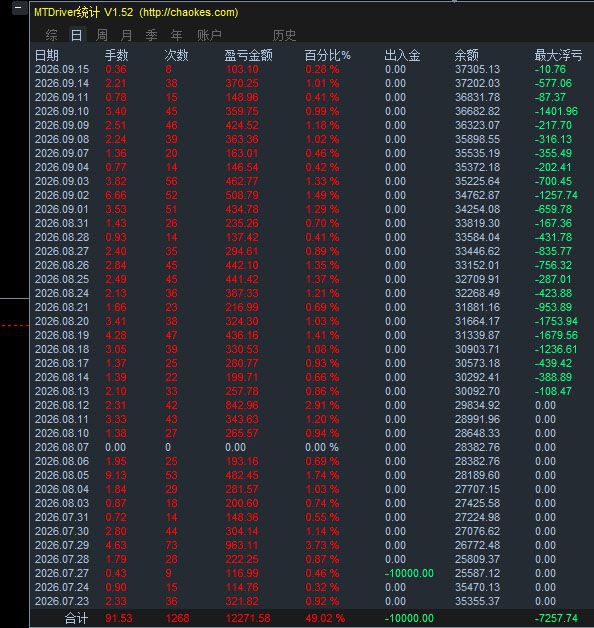Select the date 2026.08.03 cell
Image resolution: width=594 pixels, height=628 pixels.
pos(62,503)
